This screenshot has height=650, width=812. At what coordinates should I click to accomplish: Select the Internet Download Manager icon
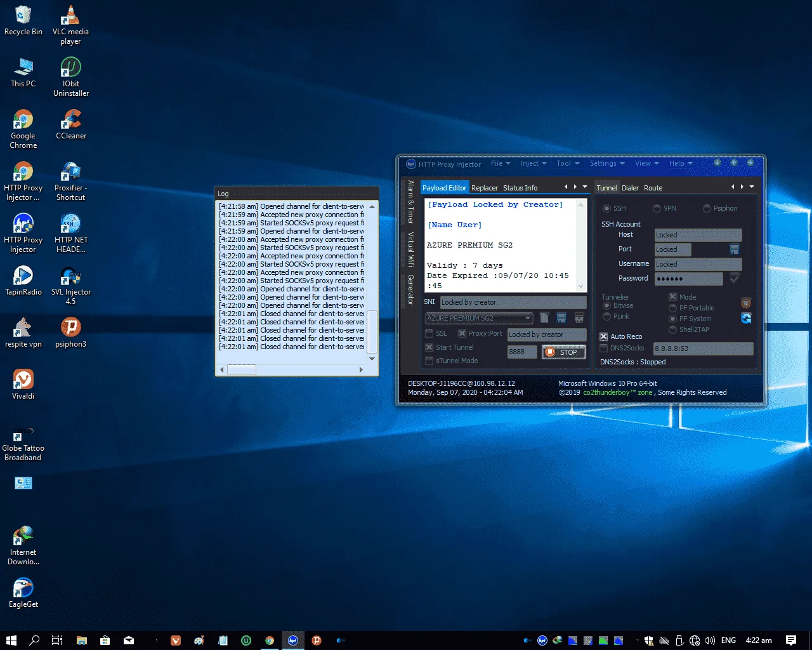23,546
